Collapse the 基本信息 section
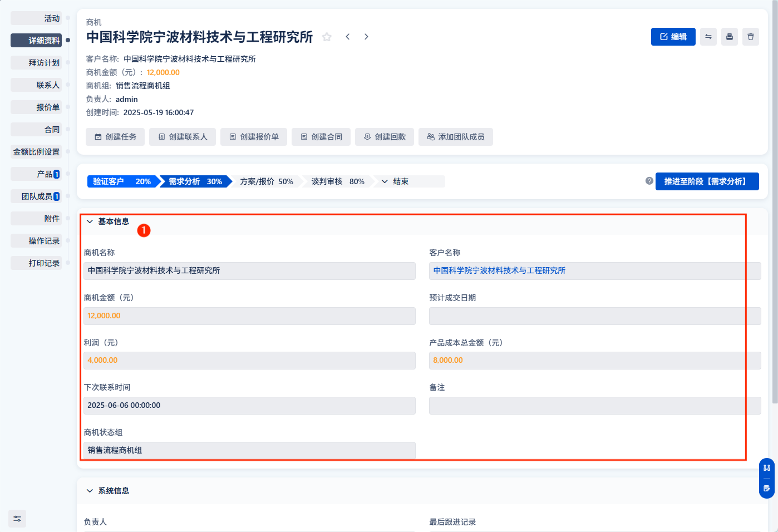Viewport: 778px width, 532px height. 90,221
